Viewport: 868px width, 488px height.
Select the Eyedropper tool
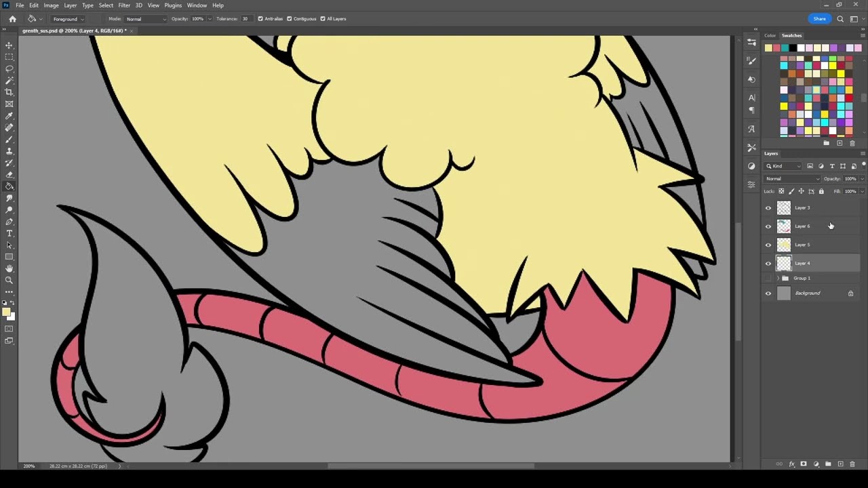coord(9,116)
